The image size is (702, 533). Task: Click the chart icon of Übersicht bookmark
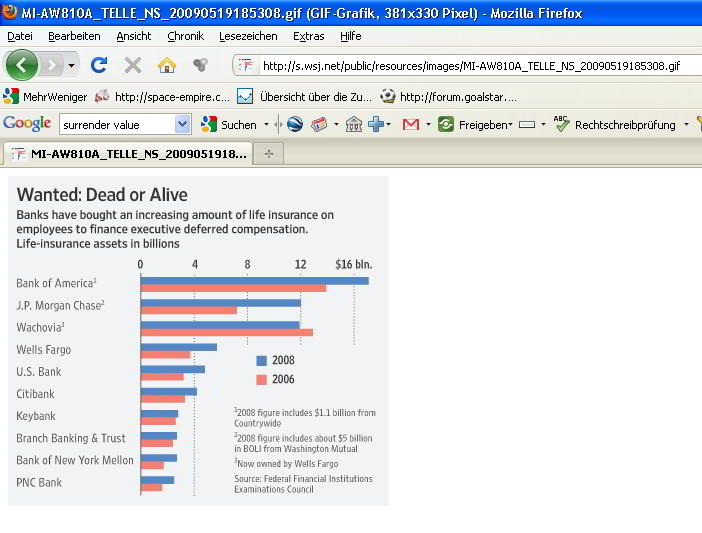pos(245,96)
